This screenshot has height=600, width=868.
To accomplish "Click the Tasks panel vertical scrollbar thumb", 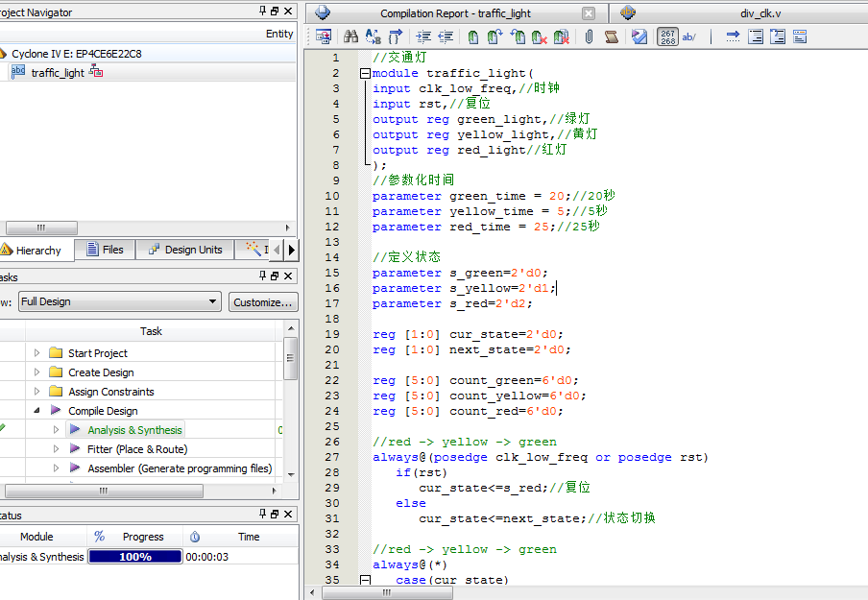I will coord(290,358).
